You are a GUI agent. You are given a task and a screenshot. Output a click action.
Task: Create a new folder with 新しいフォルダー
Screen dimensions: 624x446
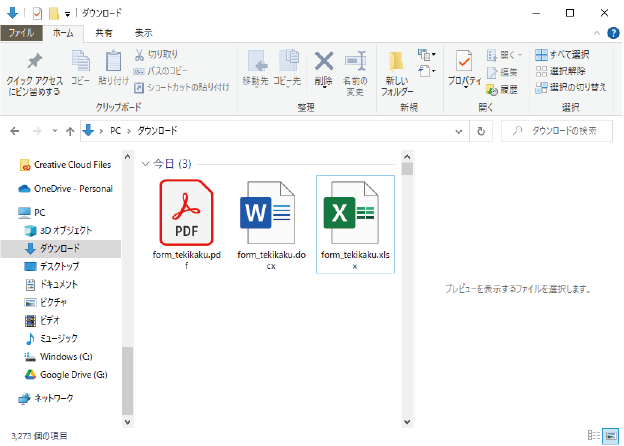pyautogui.click(x=396, y=70)
